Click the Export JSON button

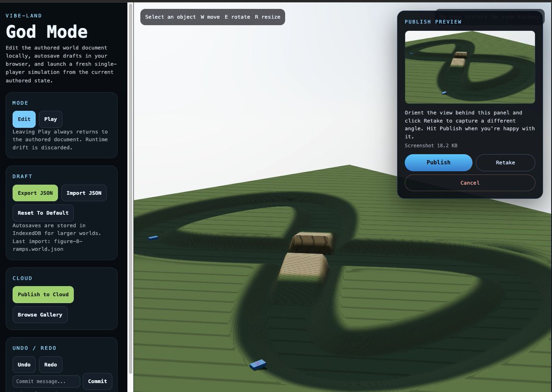[35, 193]
